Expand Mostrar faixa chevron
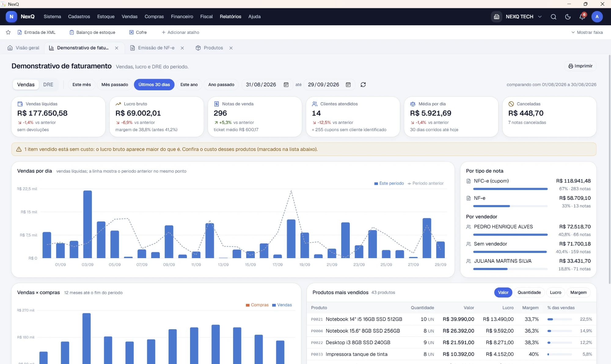 (573, 32)
